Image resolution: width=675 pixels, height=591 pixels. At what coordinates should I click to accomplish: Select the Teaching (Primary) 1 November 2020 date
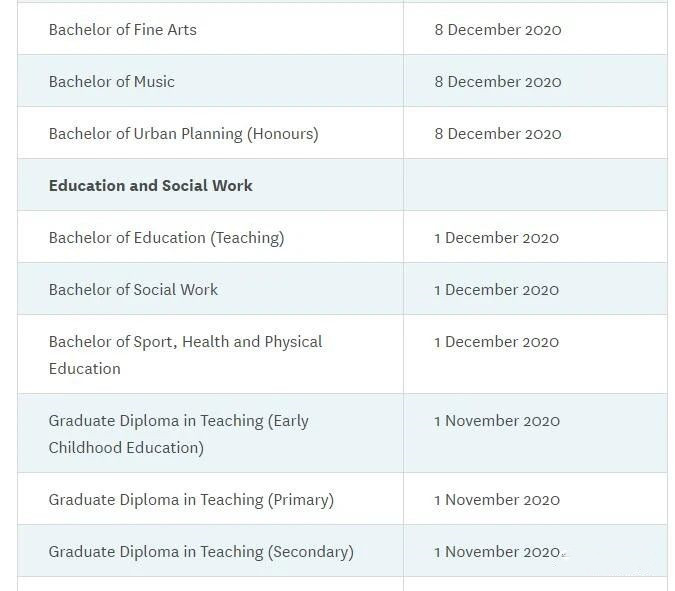point(497,500)
